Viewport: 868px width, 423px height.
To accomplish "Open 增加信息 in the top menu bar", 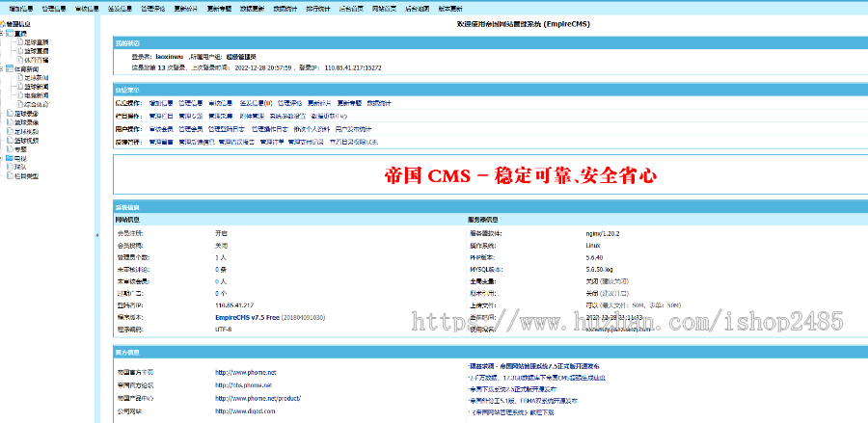I will (20, 9).
